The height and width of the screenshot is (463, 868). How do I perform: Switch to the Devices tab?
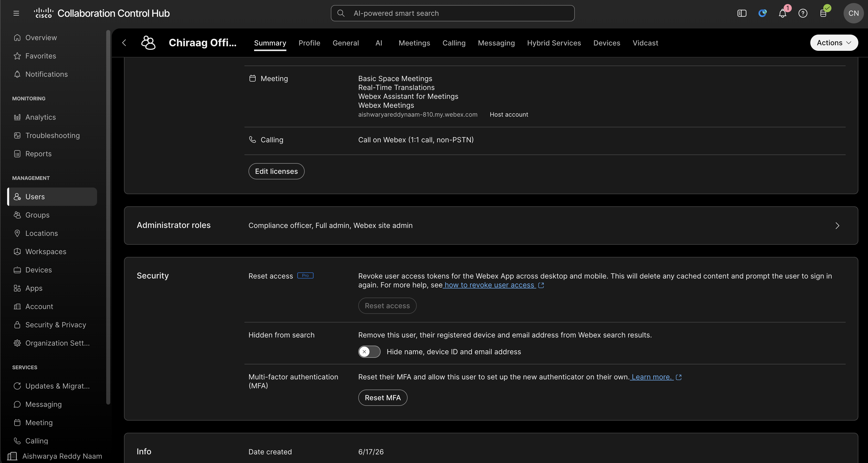(x=607, y=43)
